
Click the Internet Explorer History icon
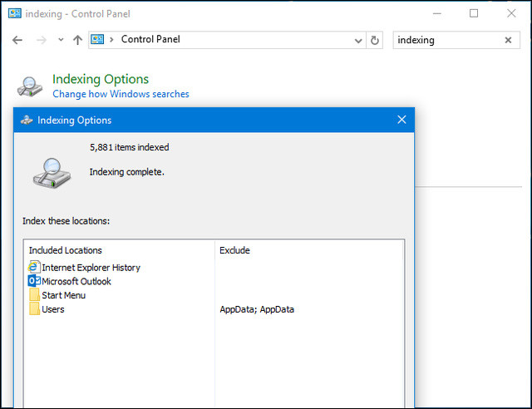coord(34,268)
